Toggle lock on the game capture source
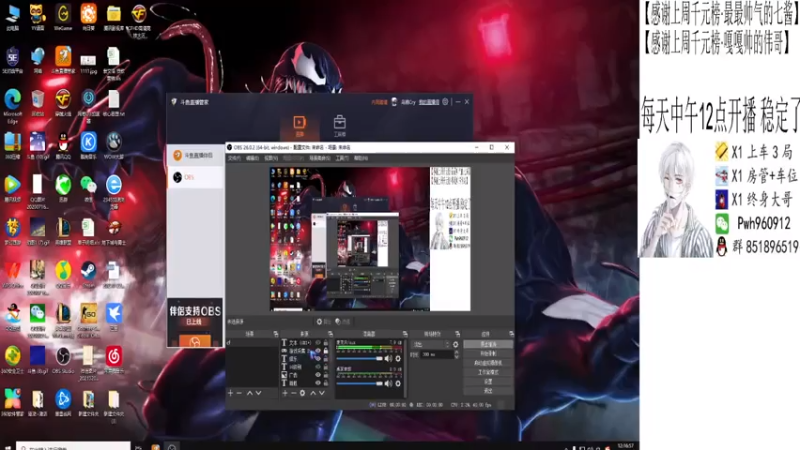 tap(326, 351)
